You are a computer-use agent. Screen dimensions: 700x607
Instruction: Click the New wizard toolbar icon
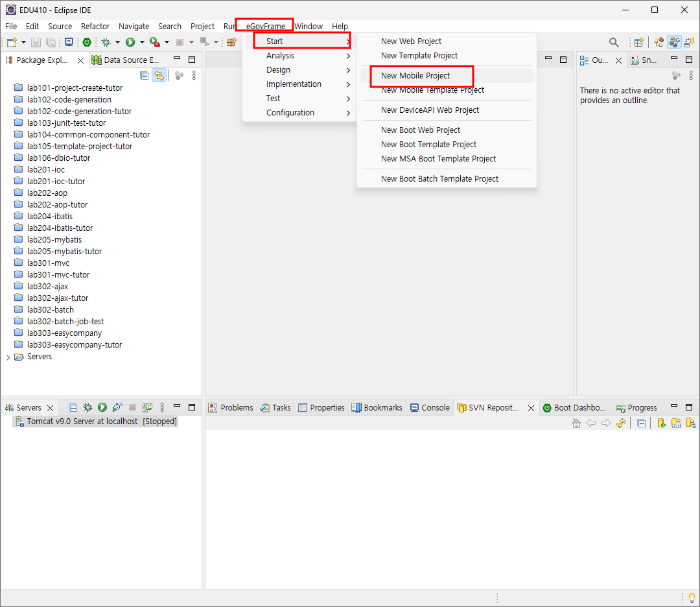coord(12,42)
